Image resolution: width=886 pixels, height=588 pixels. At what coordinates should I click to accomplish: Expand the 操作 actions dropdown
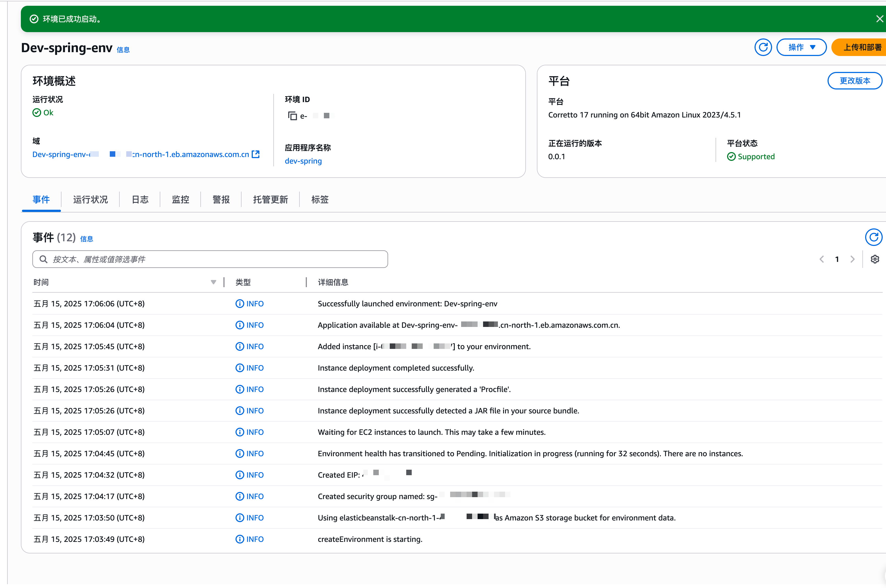[x=801, y=47]
